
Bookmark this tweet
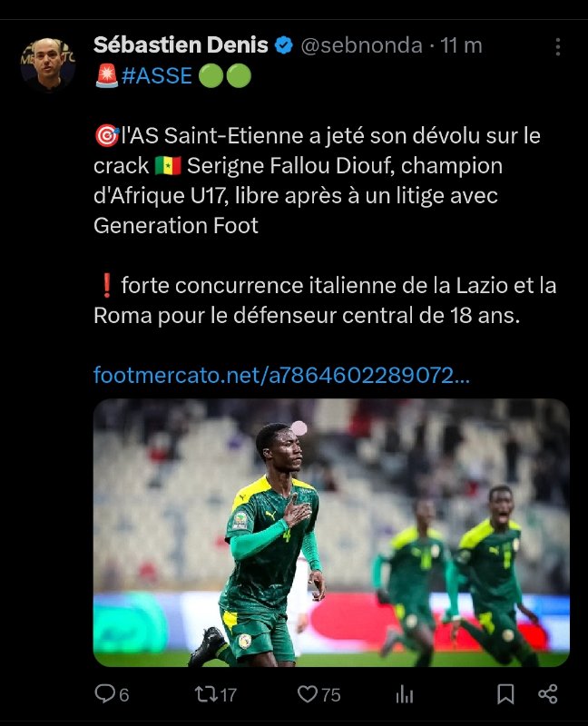(x=505, y=694)
